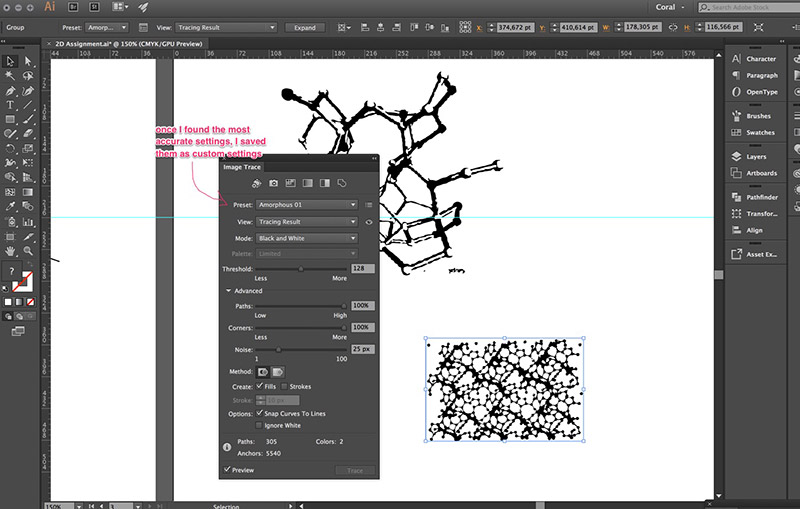Select the Type tool
Image resolution: width=800 pixels, height=509 pixels.
pyautogui.click(x=10, y=105)
